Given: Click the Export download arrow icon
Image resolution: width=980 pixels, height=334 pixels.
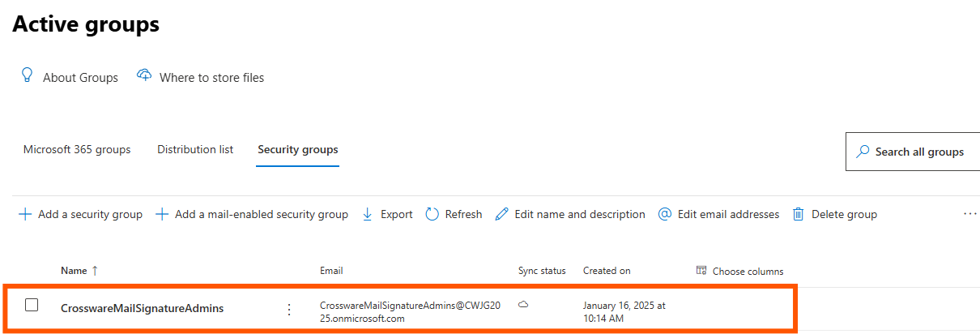Looking at the screenshot, I should (368, 214).
